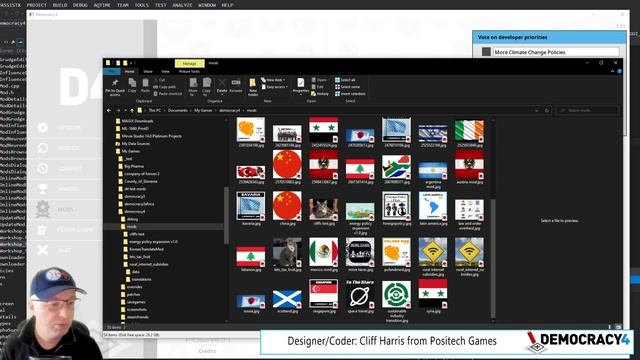Viewport: 640px width, 360px height.
Task: Click Paste shortcut in the ribbon
Action: pyautogui.click(x=167, y=94)
